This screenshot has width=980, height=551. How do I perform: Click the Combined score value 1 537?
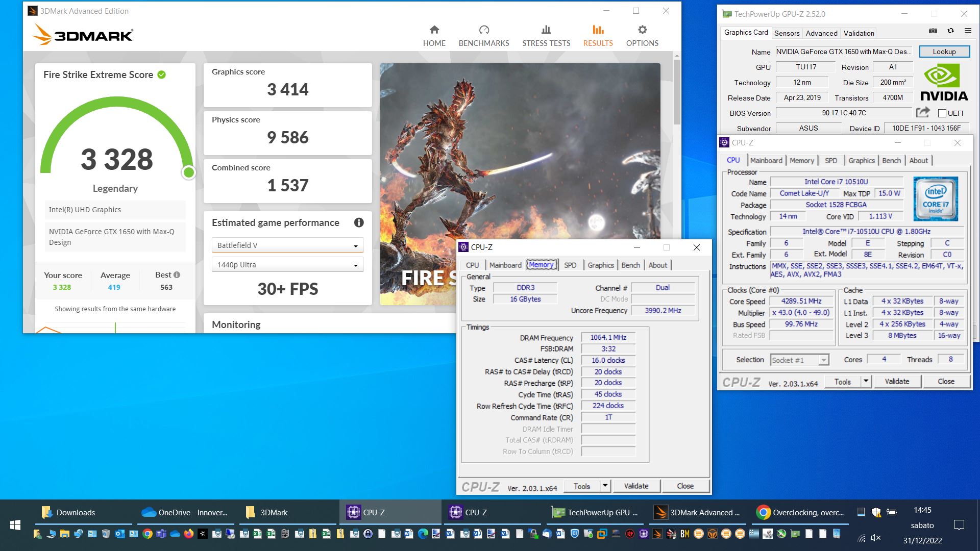(288, 186)
